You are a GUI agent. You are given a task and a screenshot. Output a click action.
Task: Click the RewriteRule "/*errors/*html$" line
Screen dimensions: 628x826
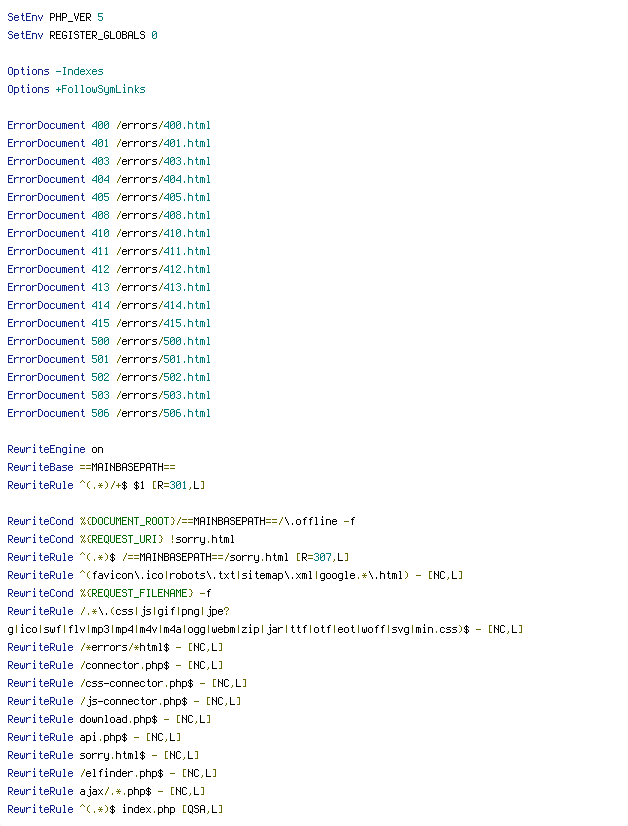pos(115,647)
